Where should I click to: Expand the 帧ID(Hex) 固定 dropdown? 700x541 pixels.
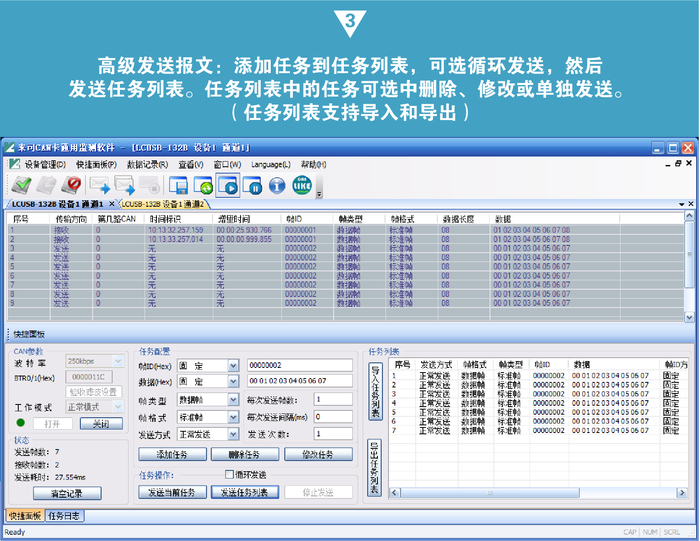point(233,366)
